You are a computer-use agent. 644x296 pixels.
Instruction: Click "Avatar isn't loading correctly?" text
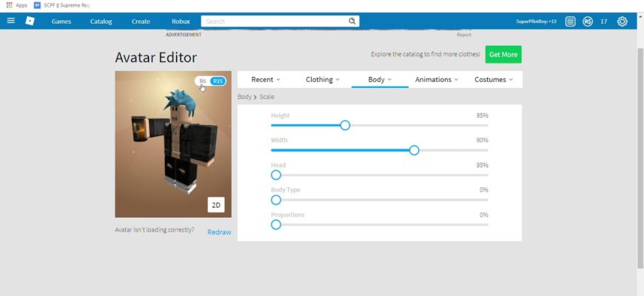pyautogui.click(x=155, y=230)
